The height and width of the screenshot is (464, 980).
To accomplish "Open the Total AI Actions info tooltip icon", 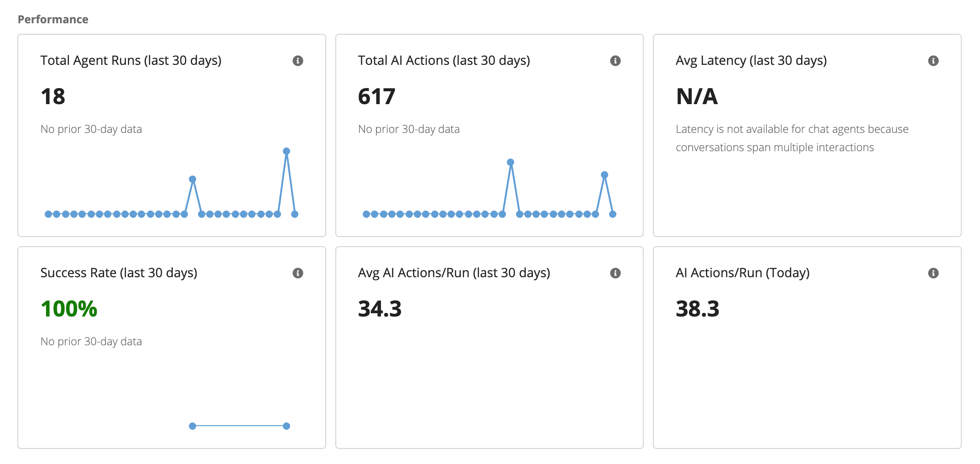I will tap(615, 61).
